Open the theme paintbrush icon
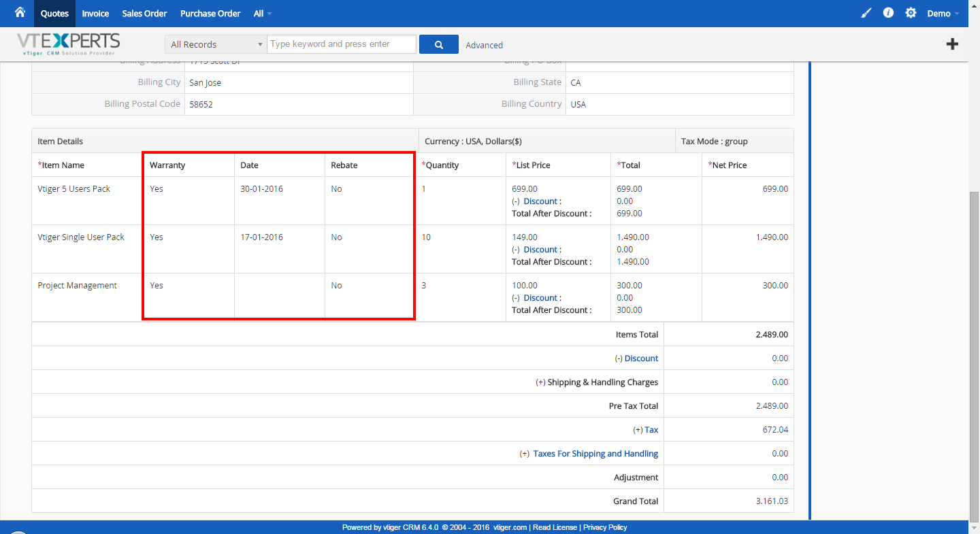This screenshot has height=534, width=980. pos(866,13)
